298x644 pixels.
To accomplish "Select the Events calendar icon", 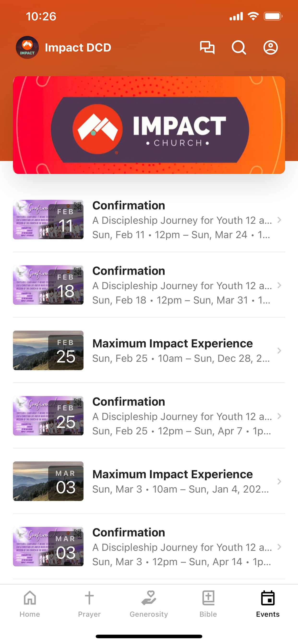I will (x=268, y=598).
